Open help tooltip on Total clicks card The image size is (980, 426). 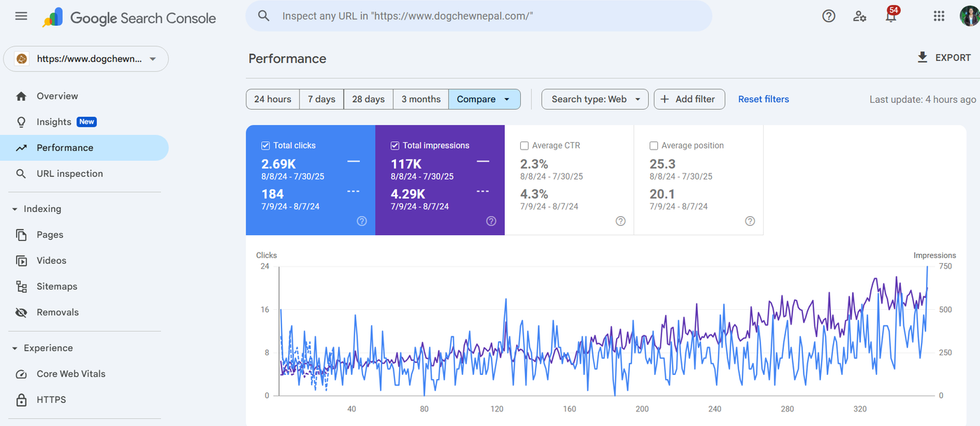tap(362, 221)
